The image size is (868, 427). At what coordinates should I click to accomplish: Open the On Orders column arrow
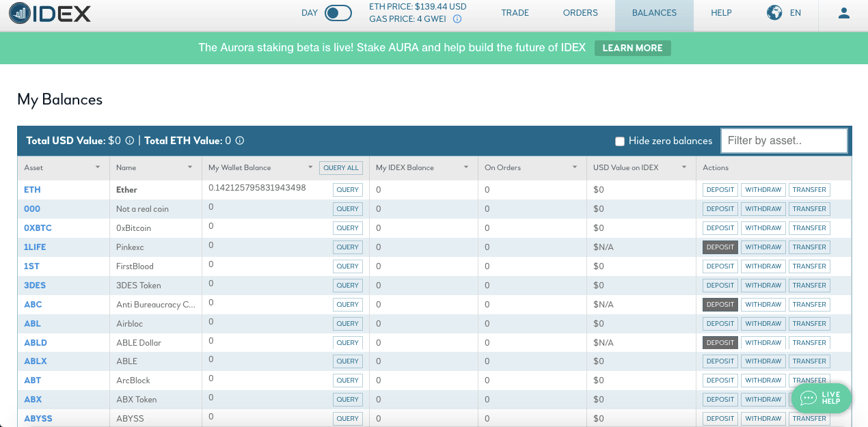click(x=575, y=167)
